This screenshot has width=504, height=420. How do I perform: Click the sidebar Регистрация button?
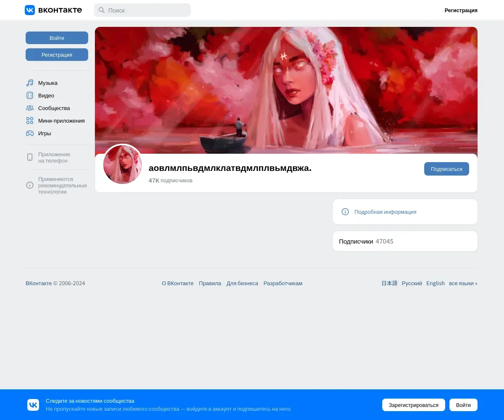(57, 55)
